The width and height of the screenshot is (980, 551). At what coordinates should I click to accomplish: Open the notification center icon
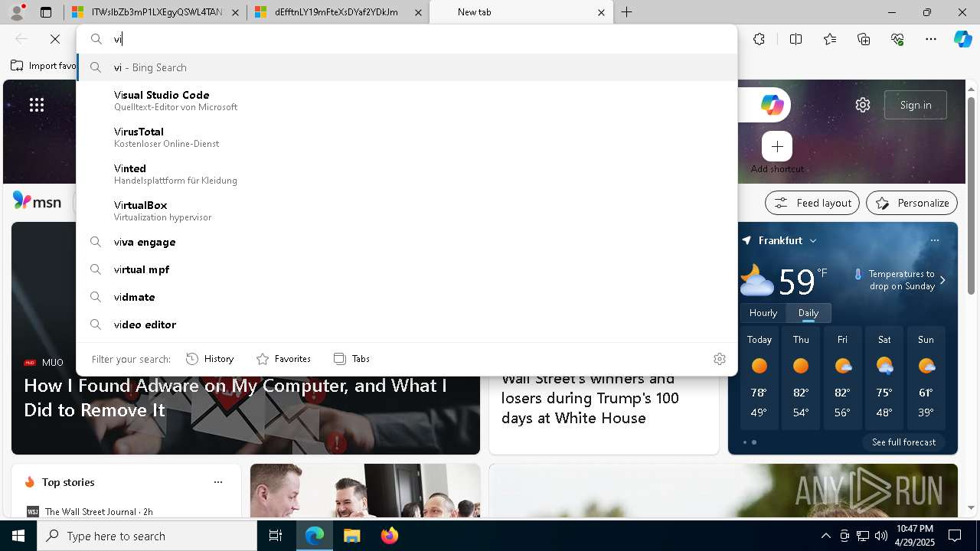[x=955, y=536]
